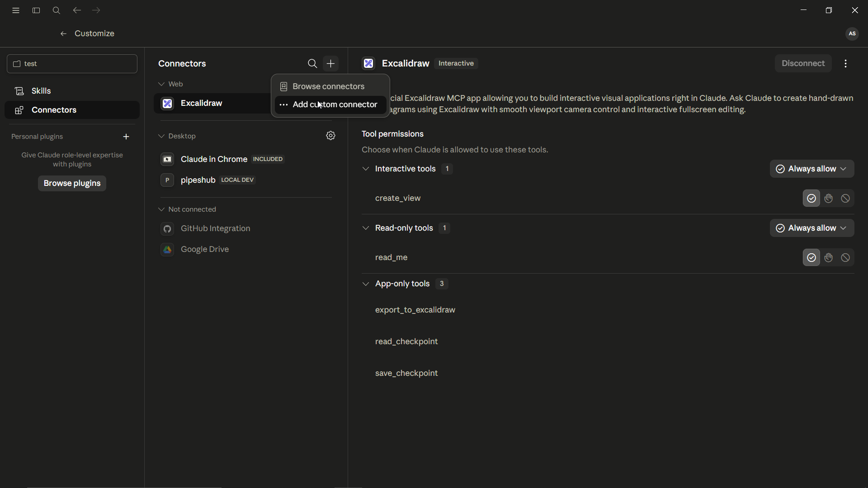The width and height of the screenshot is (868, 488).
Task: Open Read-only tools Always allow dropdown
Action: (812, 228)
